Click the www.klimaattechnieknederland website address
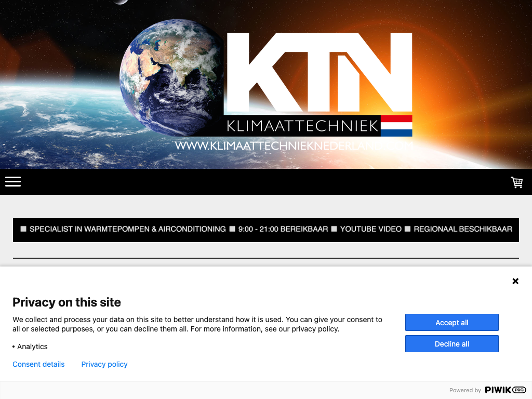 pos(294,146)
